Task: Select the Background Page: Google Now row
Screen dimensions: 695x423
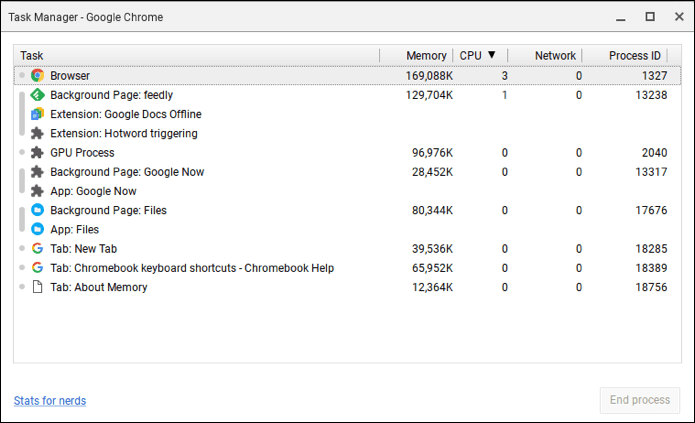Action: [348, 172]
